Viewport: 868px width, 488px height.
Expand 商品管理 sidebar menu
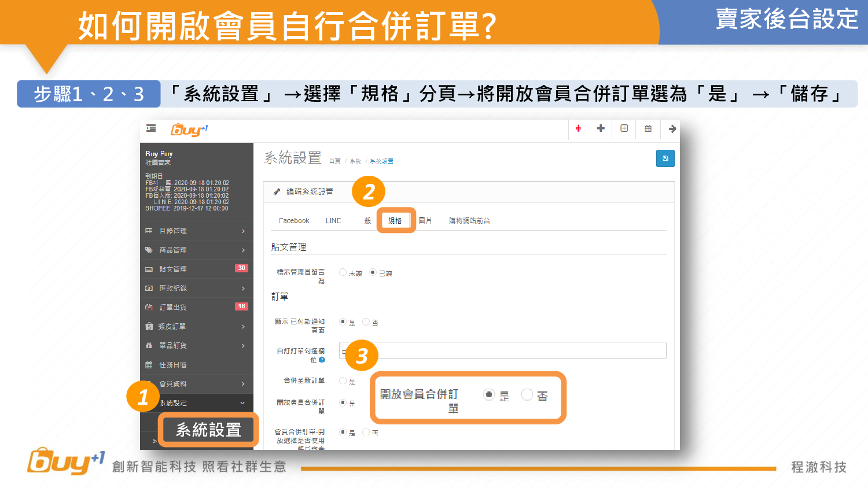click(x=197, y=250)
